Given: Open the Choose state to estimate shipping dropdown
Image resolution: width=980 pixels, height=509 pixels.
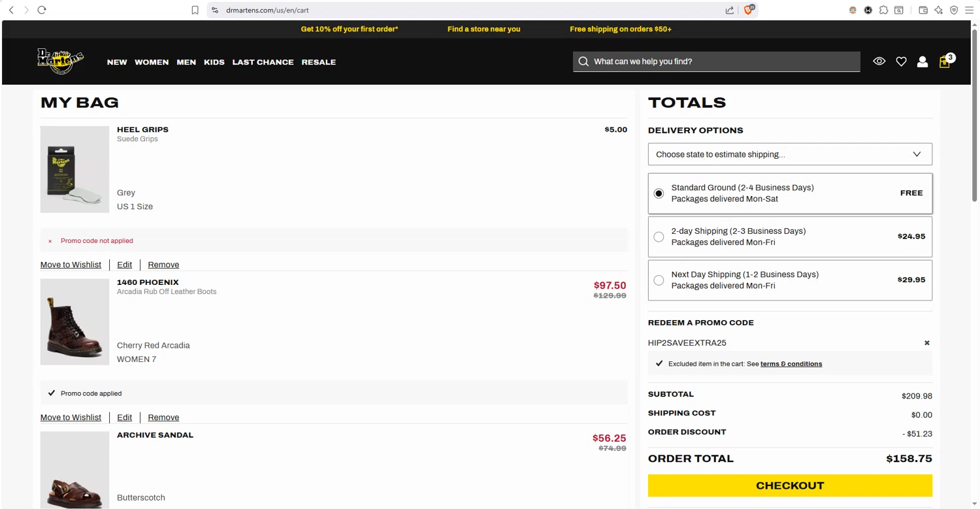Looking at the screenshot, I should pos(790,154).
